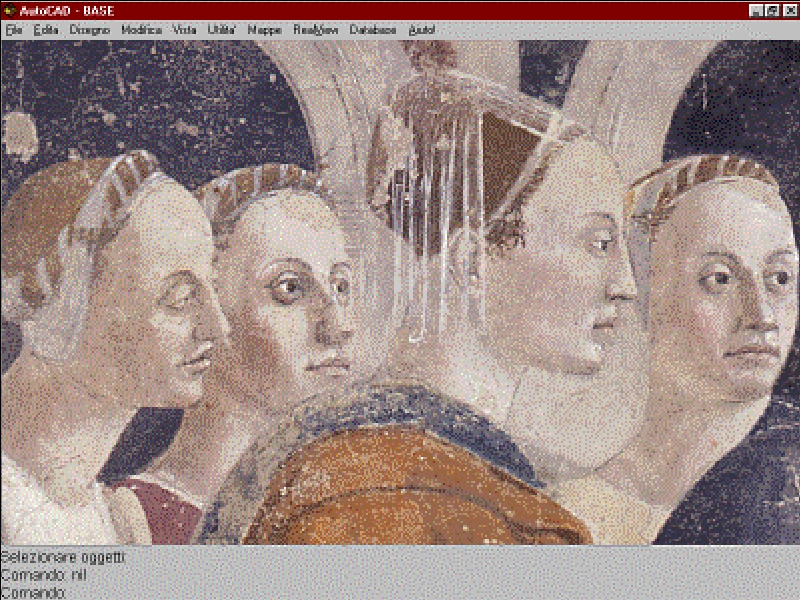Open the Database menu

pos(372,30)
